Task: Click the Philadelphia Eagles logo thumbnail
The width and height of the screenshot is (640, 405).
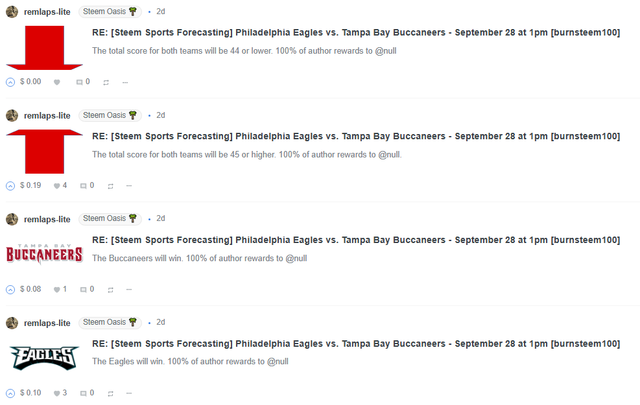Action: [44, 358]
